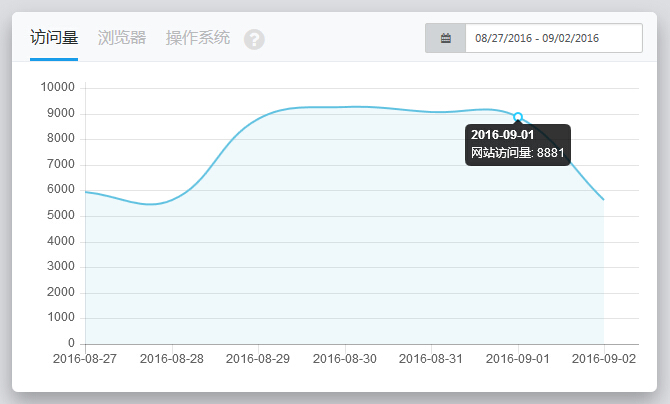670x404 pixels.
Task: Click the gray question mark help icon
Action: click(x=254, y=39)
